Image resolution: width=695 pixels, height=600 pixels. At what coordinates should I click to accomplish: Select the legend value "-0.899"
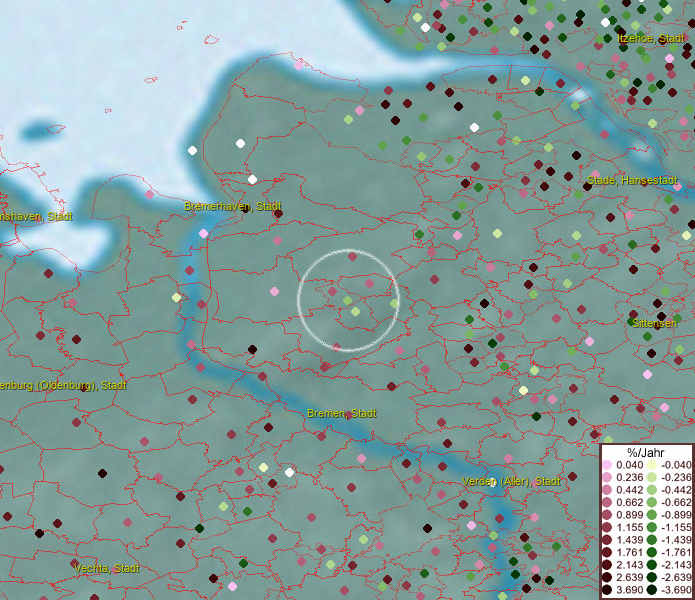676,515
